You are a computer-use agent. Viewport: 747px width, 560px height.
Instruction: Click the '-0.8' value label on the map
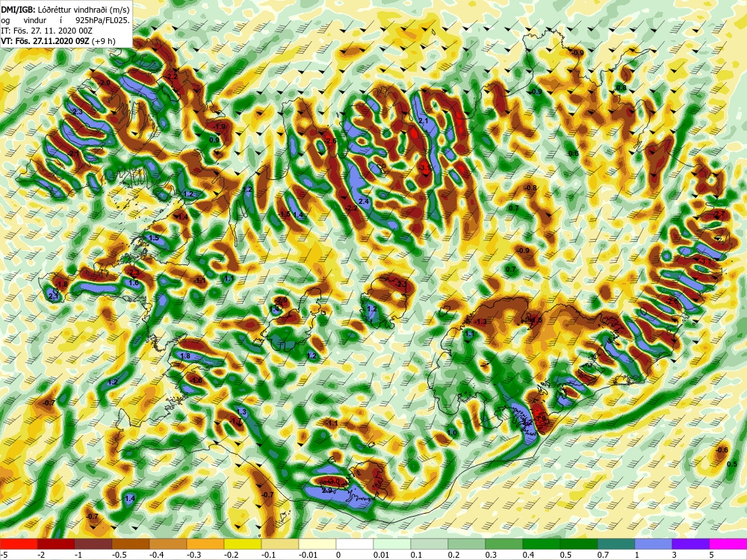(x=530, y=188)
